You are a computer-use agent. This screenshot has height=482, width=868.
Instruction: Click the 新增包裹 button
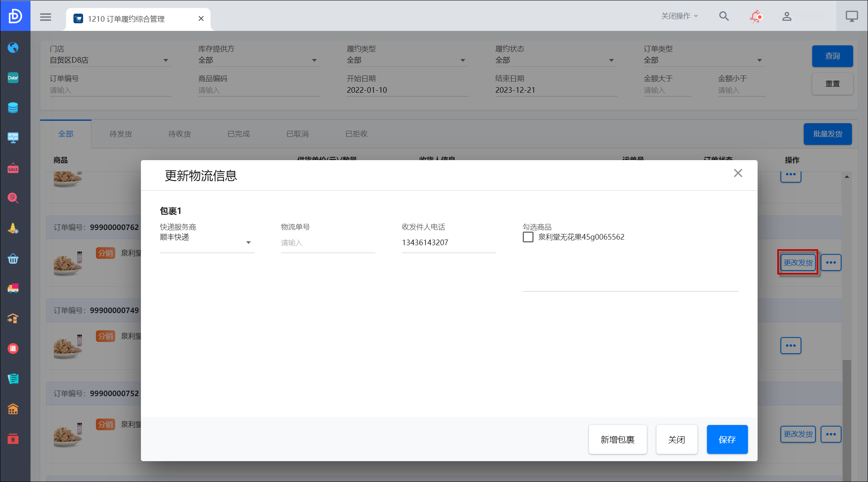tap(617, 439)
